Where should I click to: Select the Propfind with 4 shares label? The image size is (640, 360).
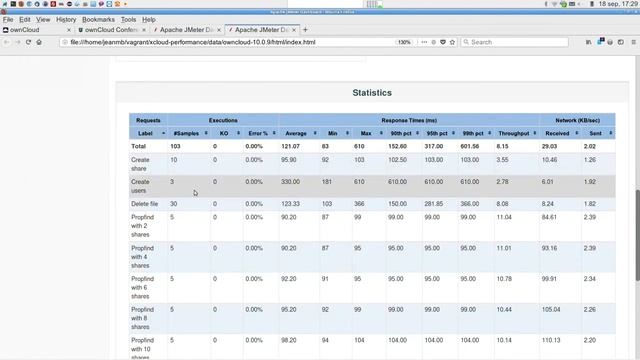[x=142, y=257]
